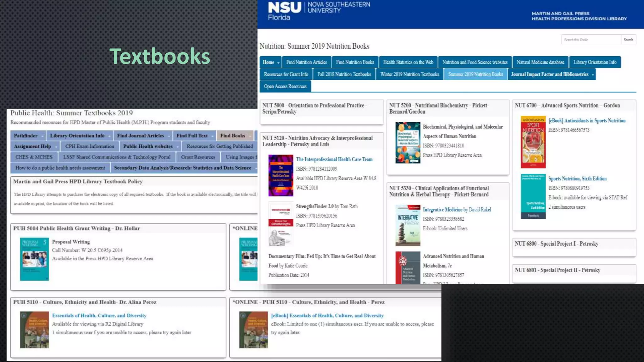Click Essentials of Health cover under Dr. Alina Perez
Screen dimensions: 644x362
tap(34, 330)
